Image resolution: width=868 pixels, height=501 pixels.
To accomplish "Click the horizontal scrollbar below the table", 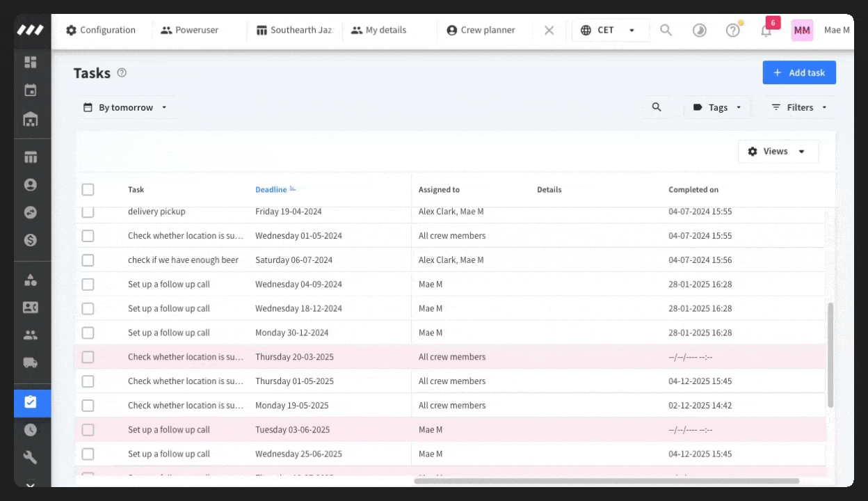I will 606,481.
